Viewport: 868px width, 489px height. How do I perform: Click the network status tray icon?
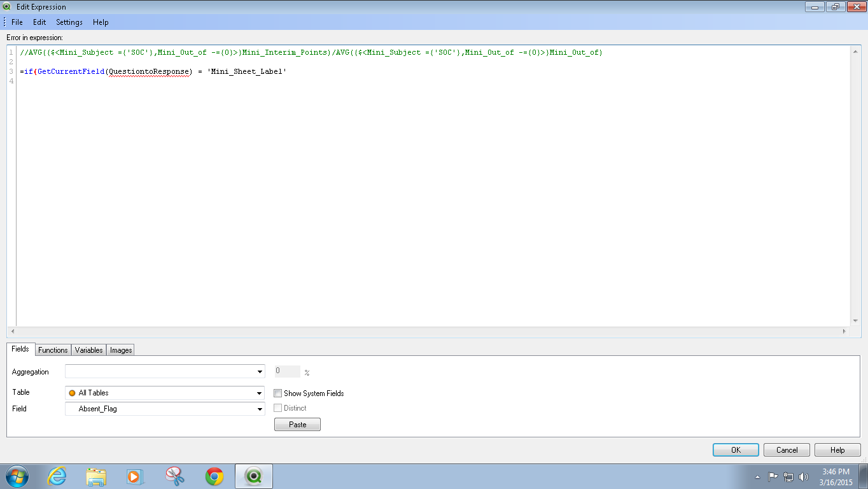[788, 477]
